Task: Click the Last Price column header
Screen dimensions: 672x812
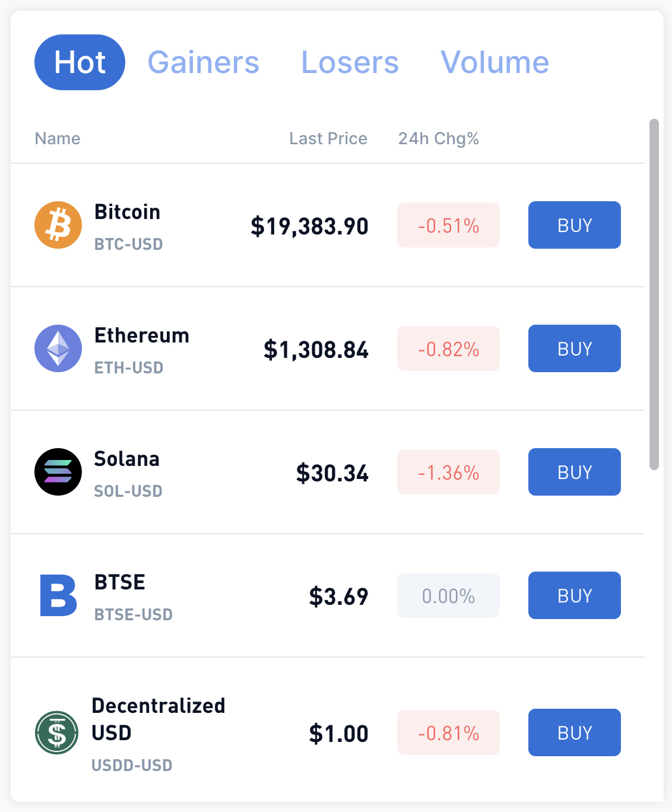Action: [328, 138]
